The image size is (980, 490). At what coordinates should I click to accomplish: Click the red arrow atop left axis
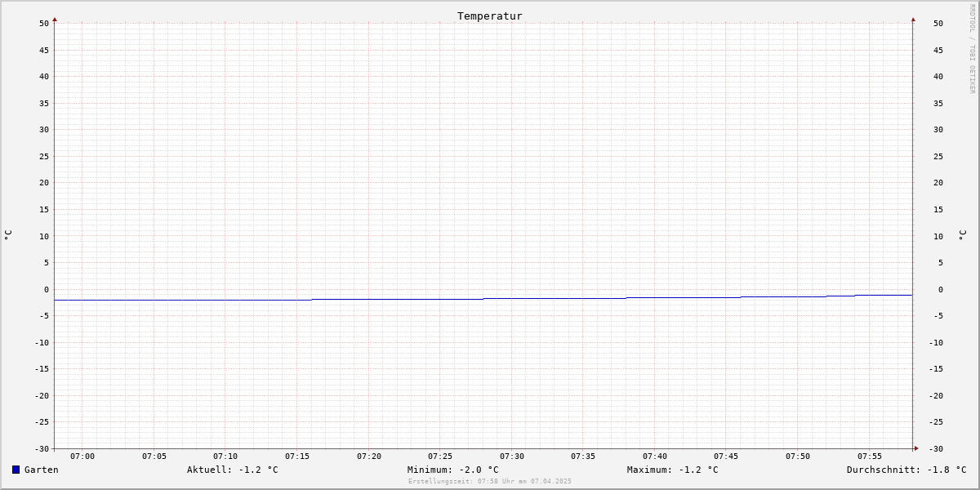coord(55,19)
